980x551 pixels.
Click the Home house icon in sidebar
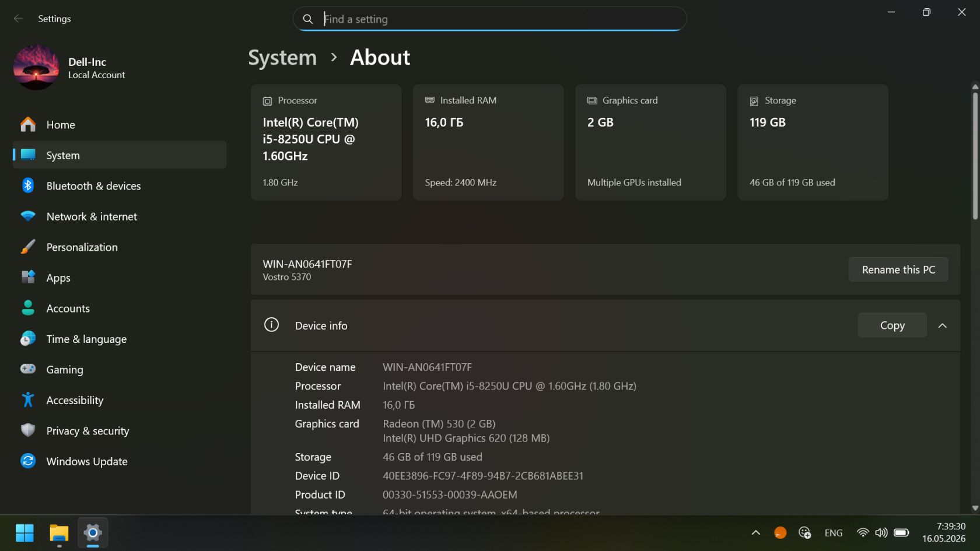tap(28, 124)
